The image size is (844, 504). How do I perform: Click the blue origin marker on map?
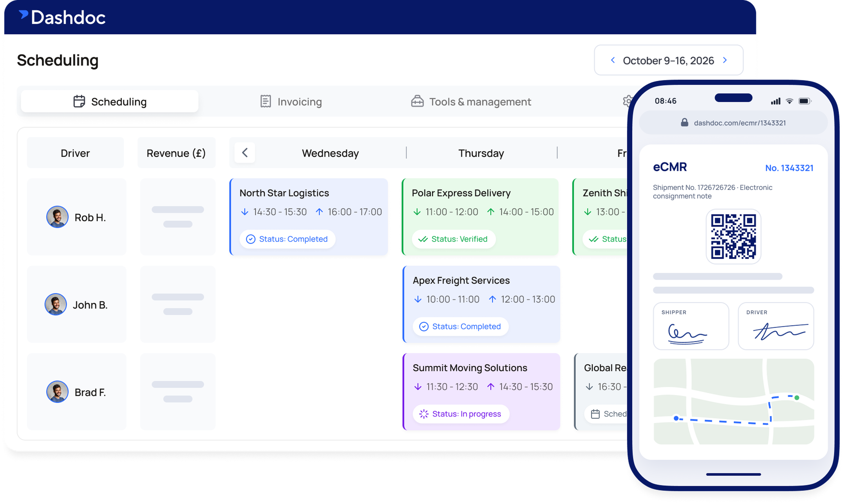click(676, 419)
